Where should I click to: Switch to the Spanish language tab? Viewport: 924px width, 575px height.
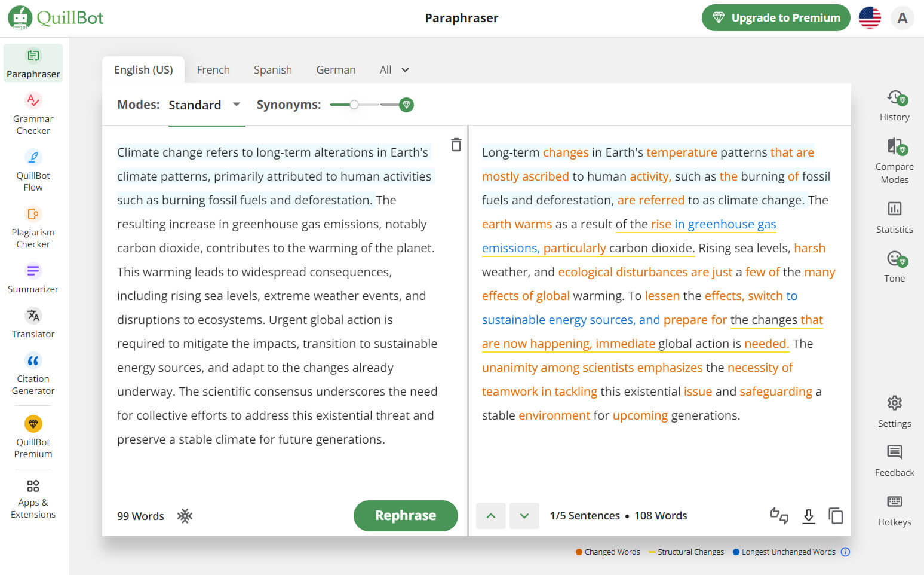[x=273, y=70]
